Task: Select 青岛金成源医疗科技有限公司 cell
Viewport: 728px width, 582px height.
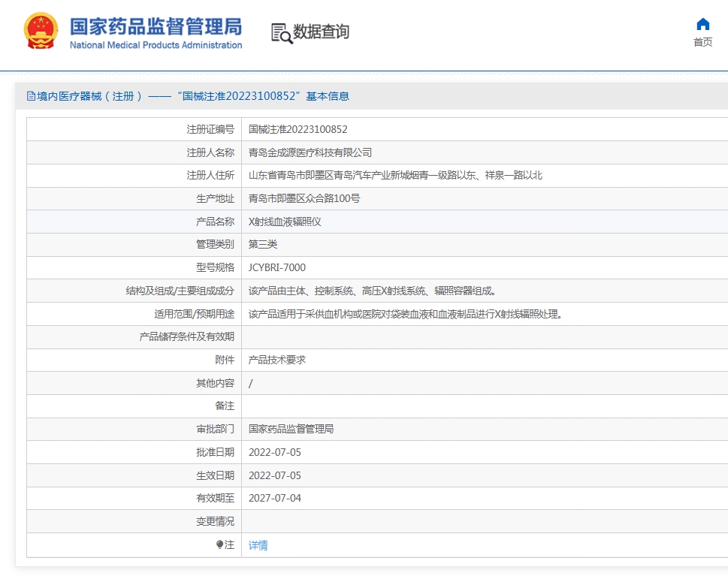Action: point(310,152)
